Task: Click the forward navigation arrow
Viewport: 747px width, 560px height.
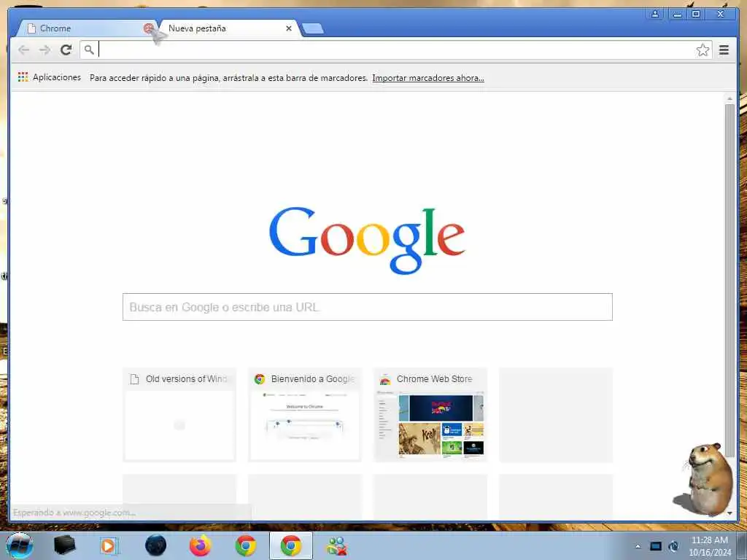Action: tap(44, 50)
